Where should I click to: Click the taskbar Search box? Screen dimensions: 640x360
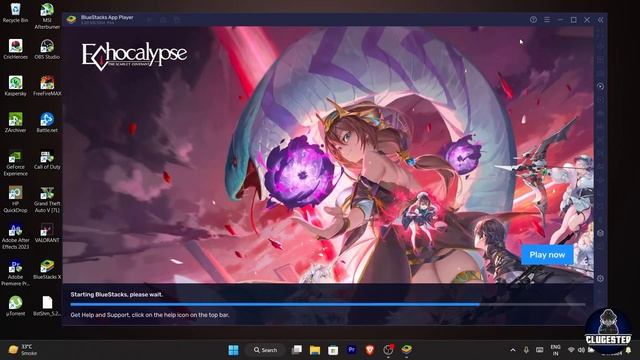click(x=265, y=350)
